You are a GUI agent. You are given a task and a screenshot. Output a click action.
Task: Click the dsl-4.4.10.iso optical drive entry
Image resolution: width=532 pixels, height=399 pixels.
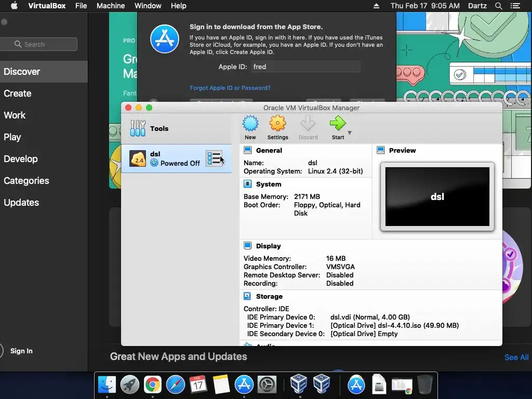395,326
